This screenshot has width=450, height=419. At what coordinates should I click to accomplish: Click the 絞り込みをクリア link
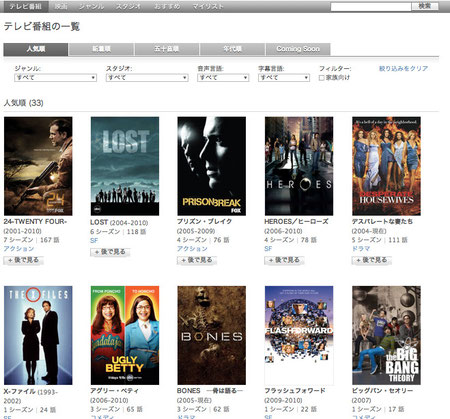pyautogui.click(x=403, y=69)
